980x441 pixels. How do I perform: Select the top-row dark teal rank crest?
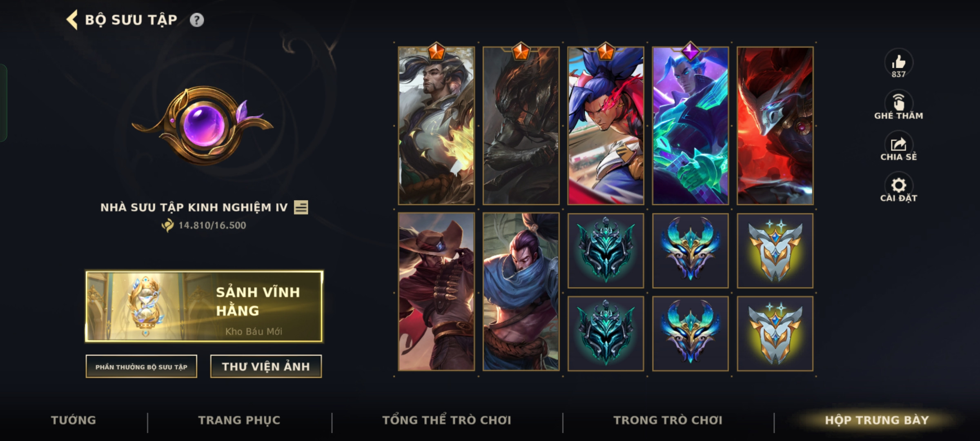606,250
